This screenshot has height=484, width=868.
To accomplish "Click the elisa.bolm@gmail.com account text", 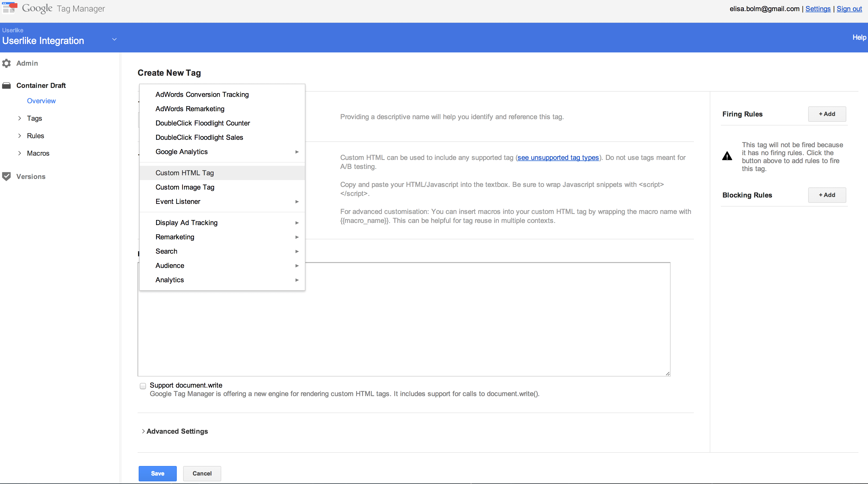I will coord(764,9).
